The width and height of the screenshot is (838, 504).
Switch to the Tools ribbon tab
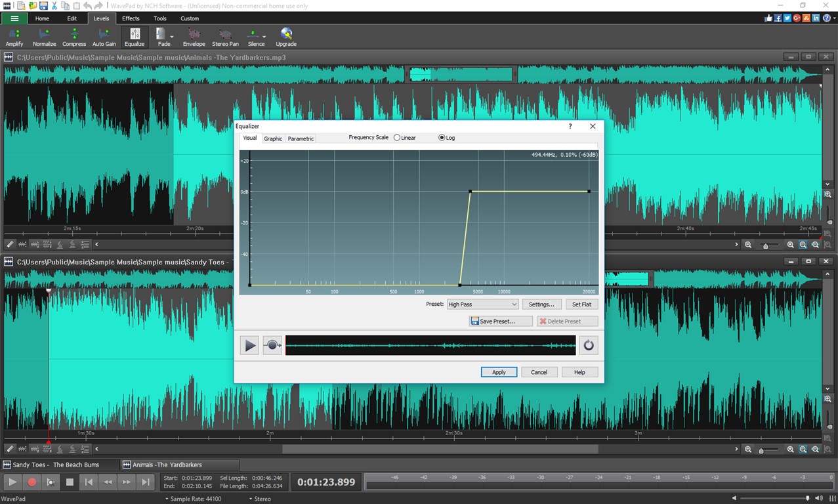tap(160, 18)
